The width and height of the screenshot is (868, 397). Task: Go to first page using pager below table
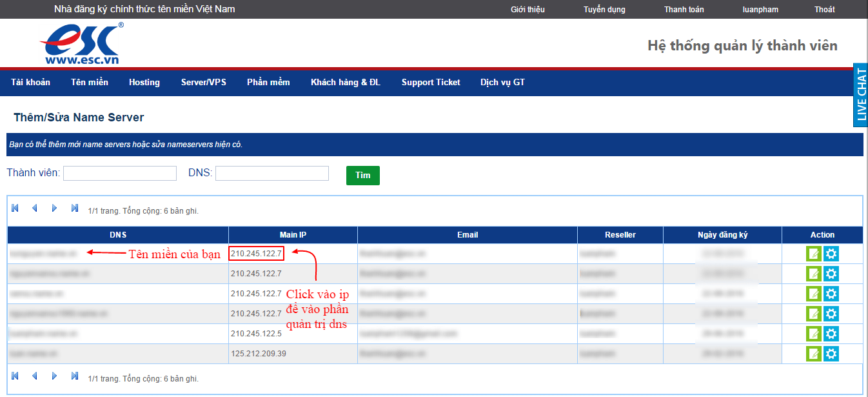click(15, 376)
